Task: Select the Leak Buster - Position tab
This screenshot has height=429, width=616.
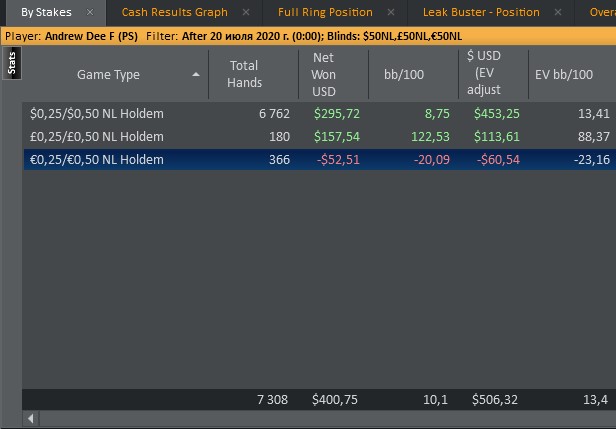Action: (x=481, y=13)
